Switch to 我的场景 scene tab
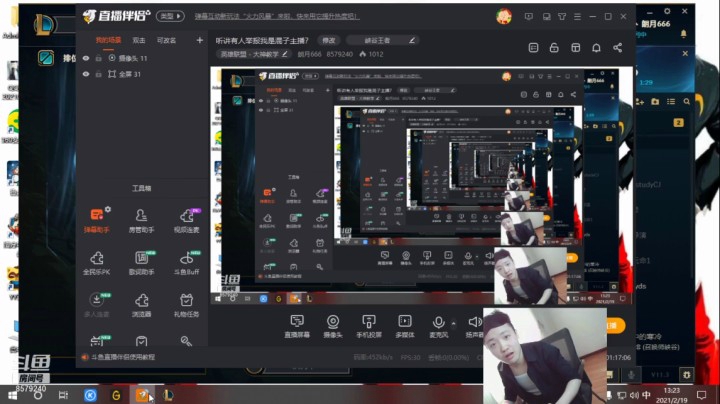The width and height of the screenshot is (720, 404). [108, 40]
